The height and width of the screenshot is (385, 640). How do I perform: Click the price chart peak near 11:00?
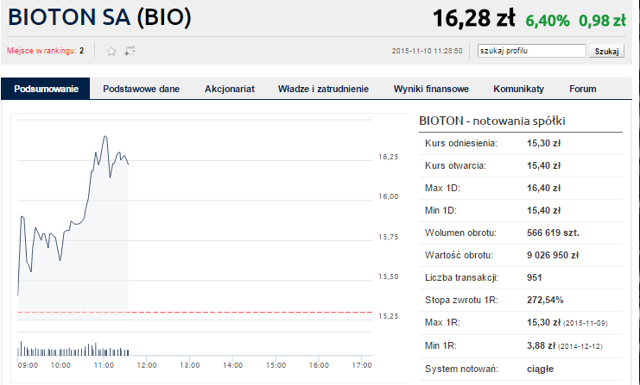(x=105, y=137)
